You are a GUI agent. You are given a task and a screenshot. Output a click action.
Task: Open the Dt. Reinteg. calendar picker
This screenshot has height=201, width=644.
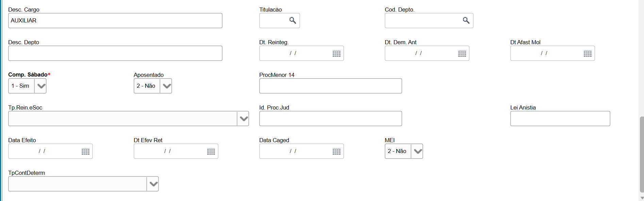pyautogui.click(x=336, y=53)
